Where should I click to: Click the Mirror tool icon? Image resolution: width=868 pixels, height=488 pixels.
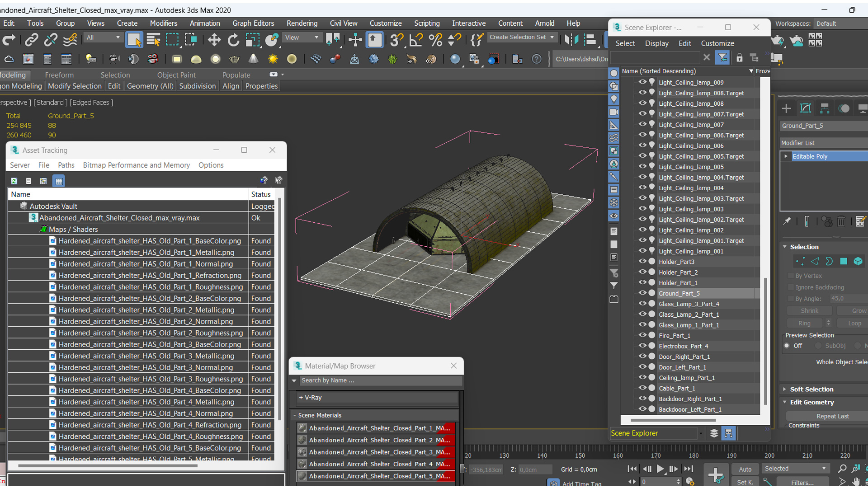pos(571,40)
